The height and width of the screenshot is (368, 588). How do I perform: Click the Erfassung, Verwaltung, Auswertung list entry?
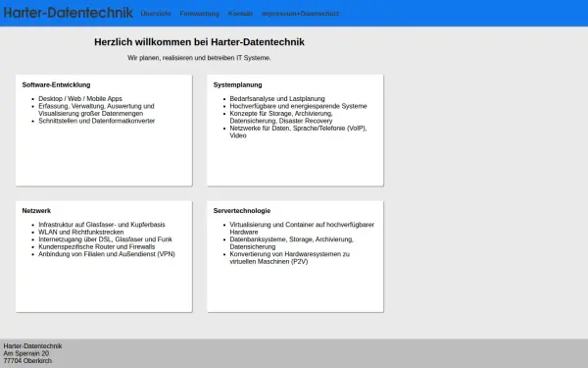(x=96, y=110)
